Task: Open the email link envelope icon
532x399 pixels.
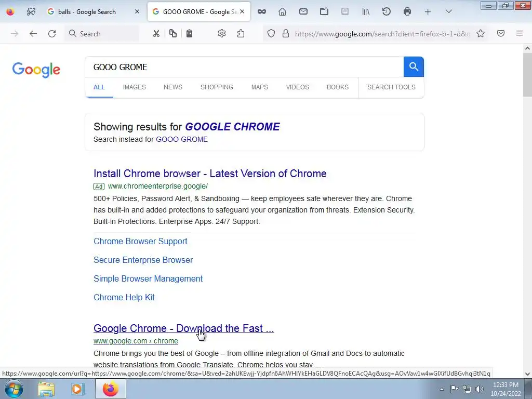Action: click(303, 12)
